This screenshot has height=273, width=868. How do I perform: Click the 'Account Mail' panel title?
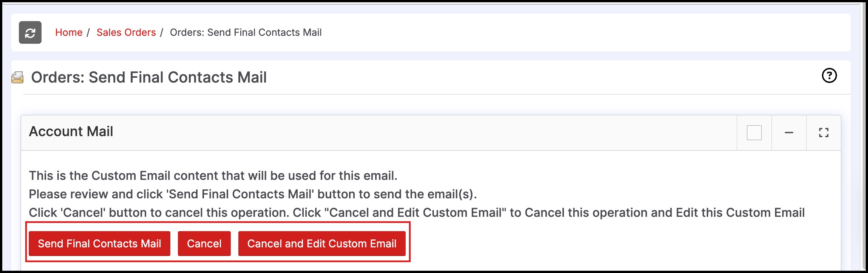point(71,132)
